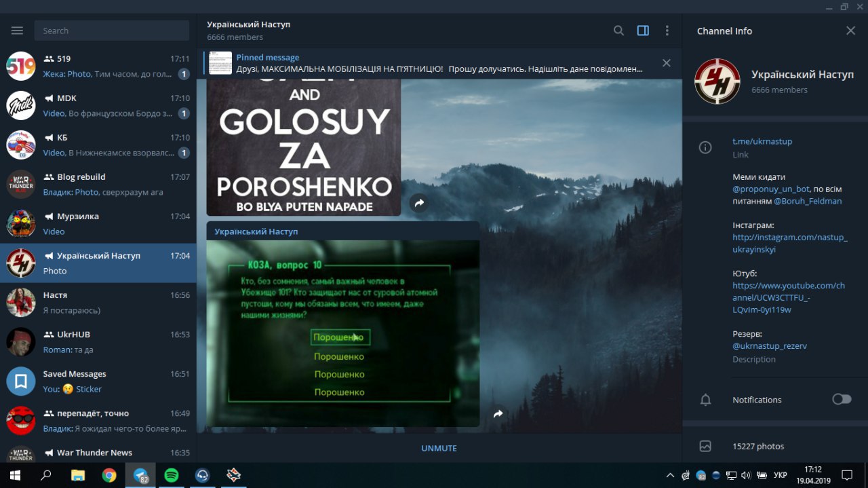
Task: Click the channel logo in Channel Info
Action: [717, 81]
